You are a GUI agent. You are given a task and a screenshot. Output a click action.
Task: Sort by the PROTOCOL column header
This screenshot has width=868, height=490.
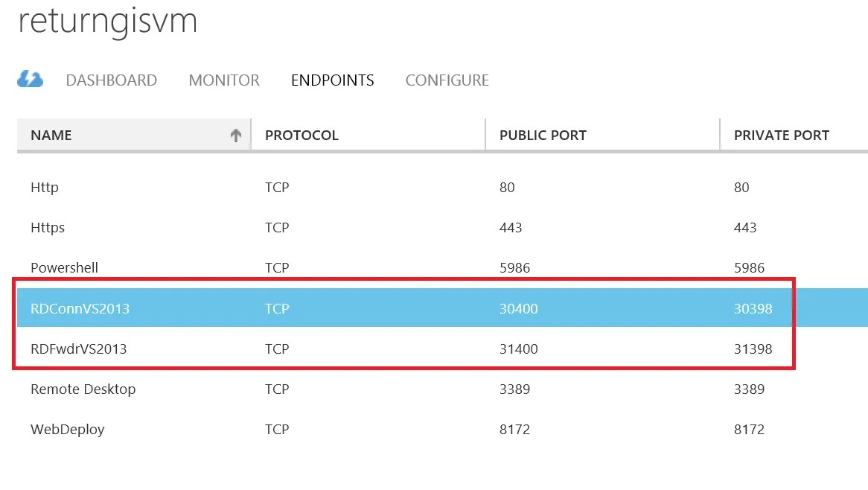pyautogui.click(x=368, y=135)
